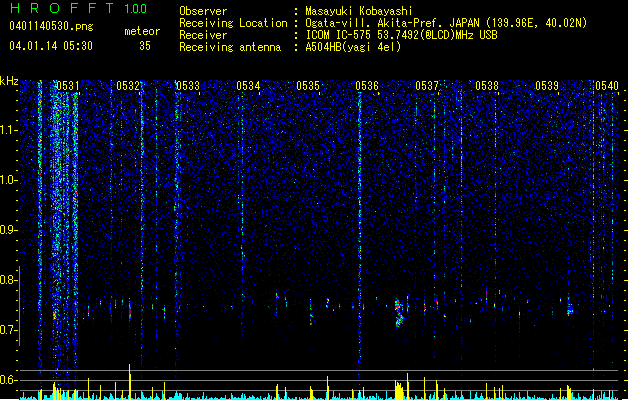Click the 'meteor' label

(142, 31)
